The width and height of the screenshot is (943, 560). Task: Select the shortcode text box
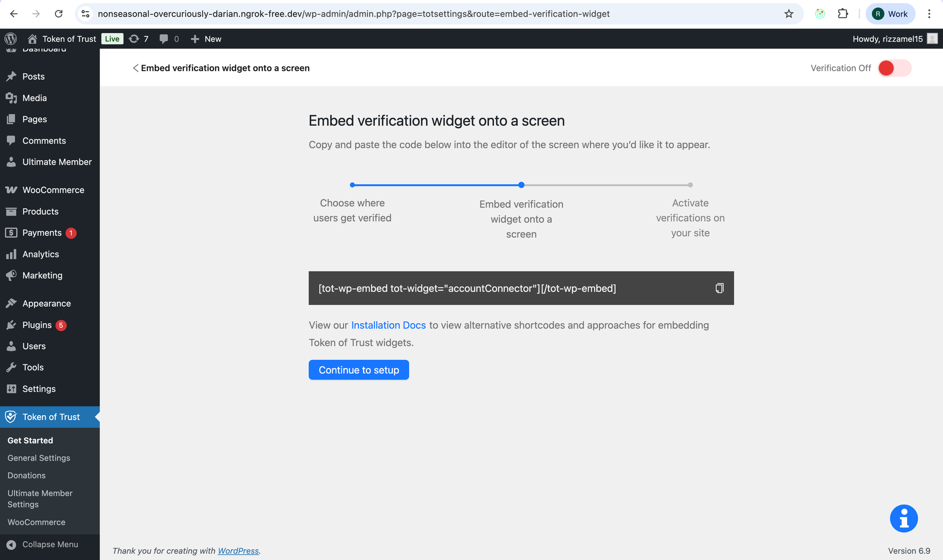[467, 288]
